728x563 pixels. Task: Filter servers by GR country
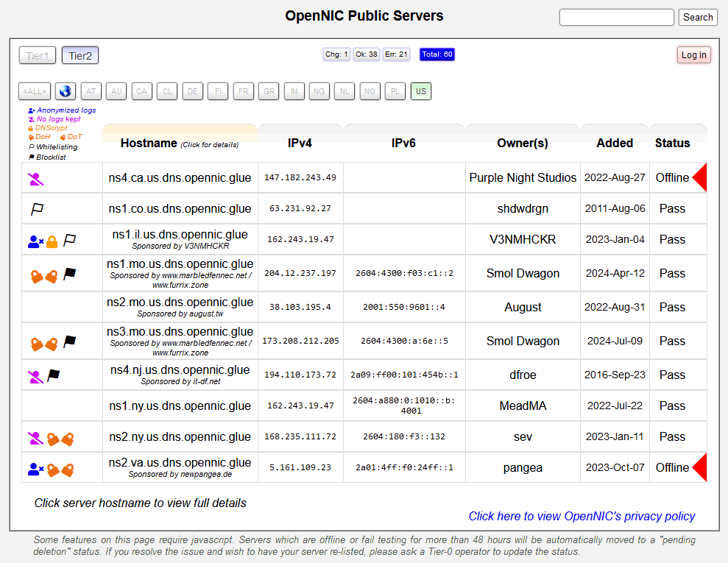point(269,91)
